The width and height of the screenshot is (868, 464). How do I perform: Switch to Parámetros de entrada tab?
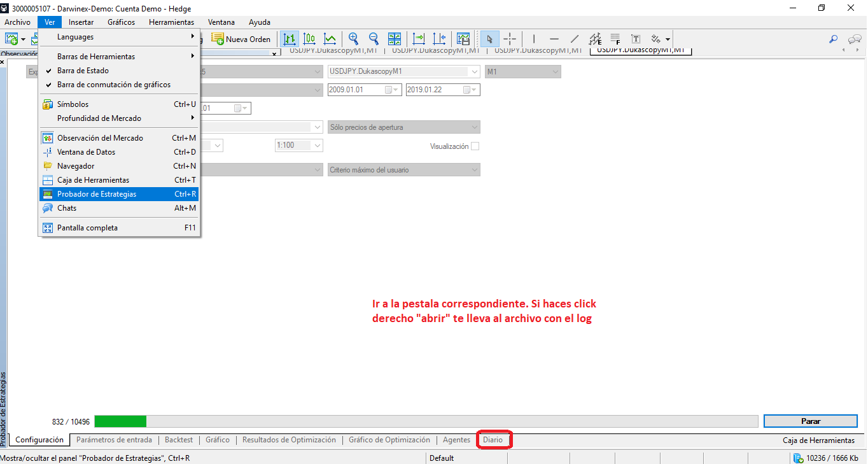click(x=114, y=440)
